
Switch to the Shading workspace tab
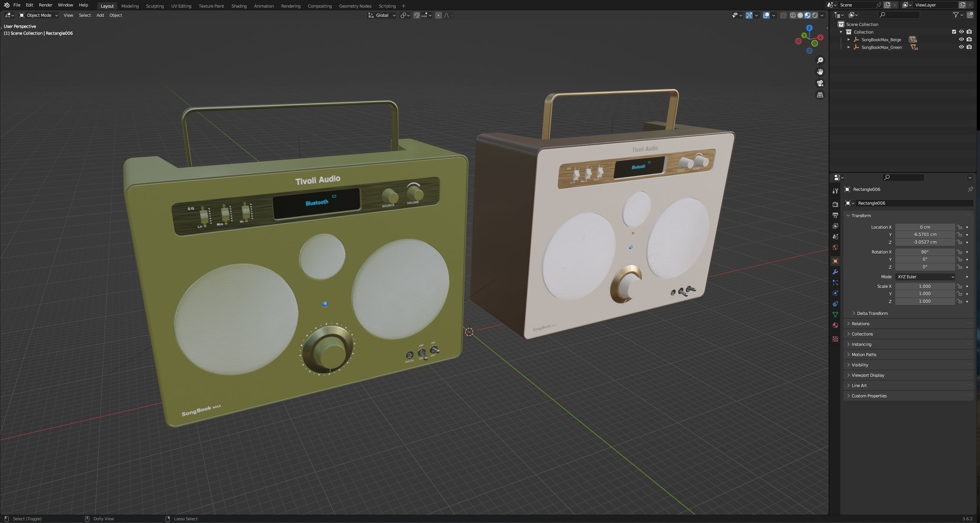[x=239, y=6]
